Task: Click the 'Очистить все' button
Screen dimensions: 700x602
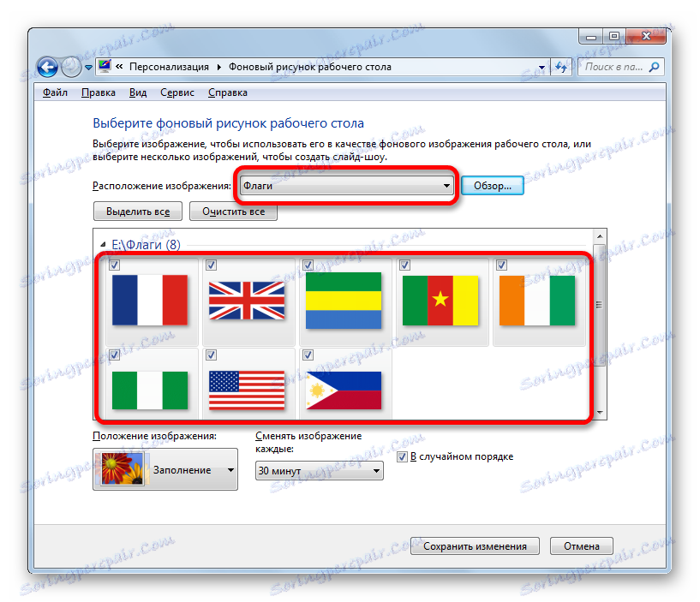Action: 234,211
